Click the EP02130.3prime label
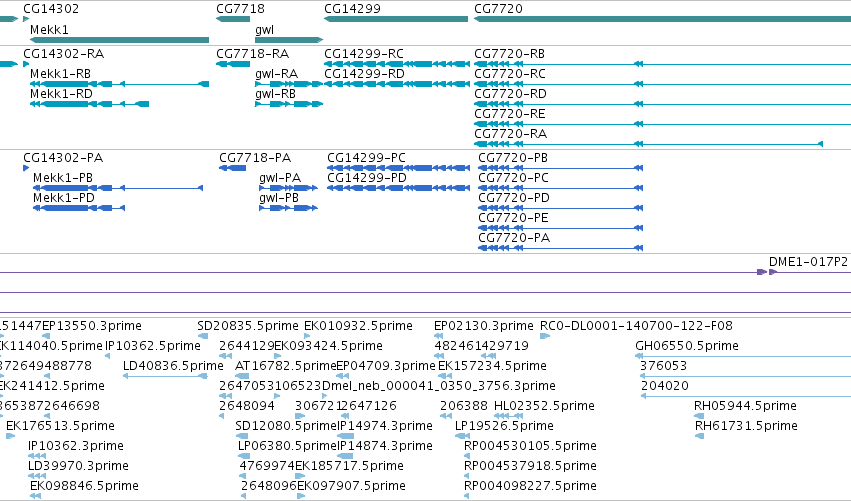Image resolution: width=851 pixels, height=501 pixels. [484, 326]
